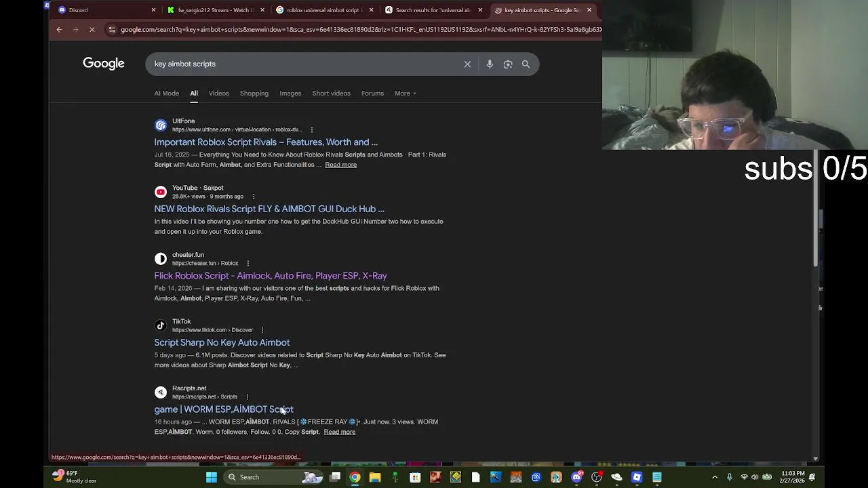868x488 pixels.
Task: Switch to the Short videos tab
Action: click(331, 93)
